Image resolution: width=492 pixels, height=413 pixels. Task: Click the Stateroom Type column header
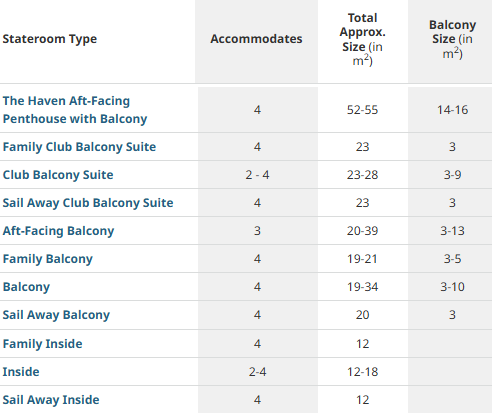pyautogui.click(x=50, y=39)
